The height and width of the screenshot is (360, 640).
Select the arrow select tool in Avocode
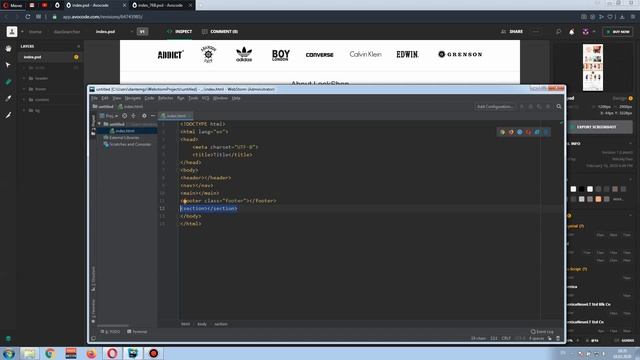point(8,65)
